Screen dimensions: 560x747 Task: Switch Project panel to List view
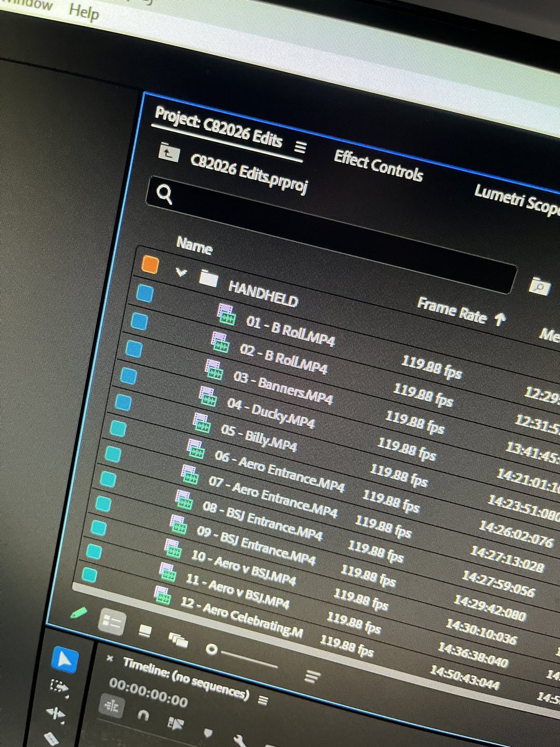click(x=112, y=621)
